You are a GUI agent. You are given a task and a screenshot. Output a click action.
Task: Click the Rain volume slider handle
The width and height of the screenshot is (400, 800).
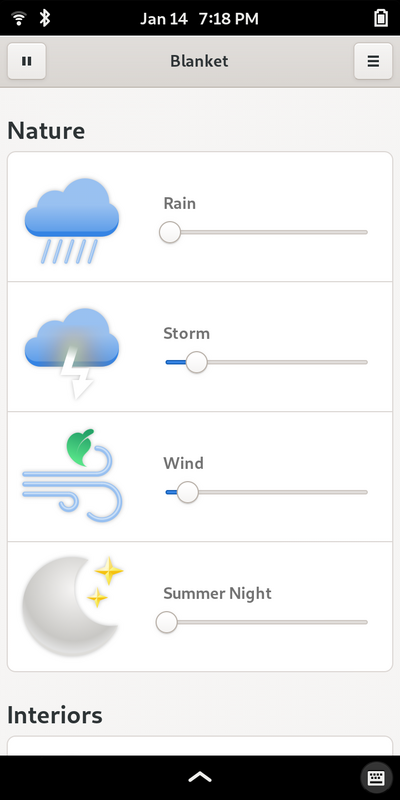point(170,232)
